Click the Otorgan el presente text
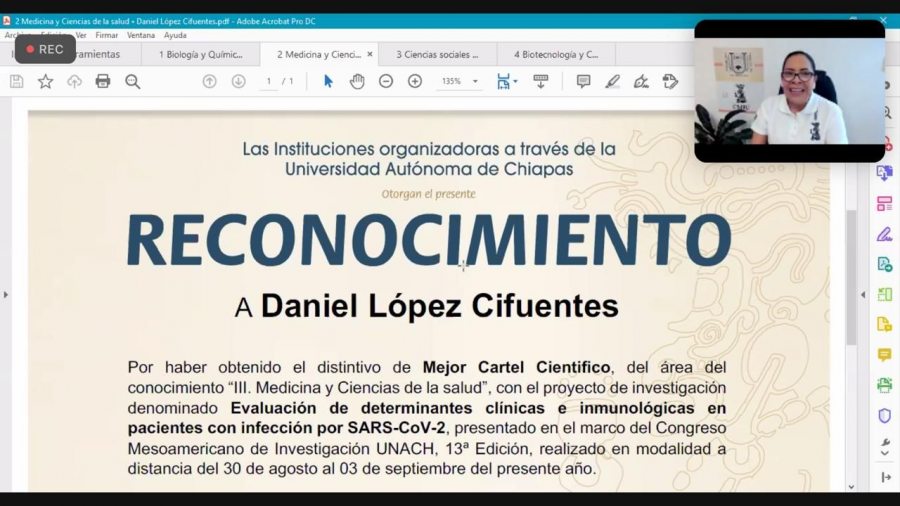This screenshot has width=900, height=506. pyautogui.click(x=429, y=194)
